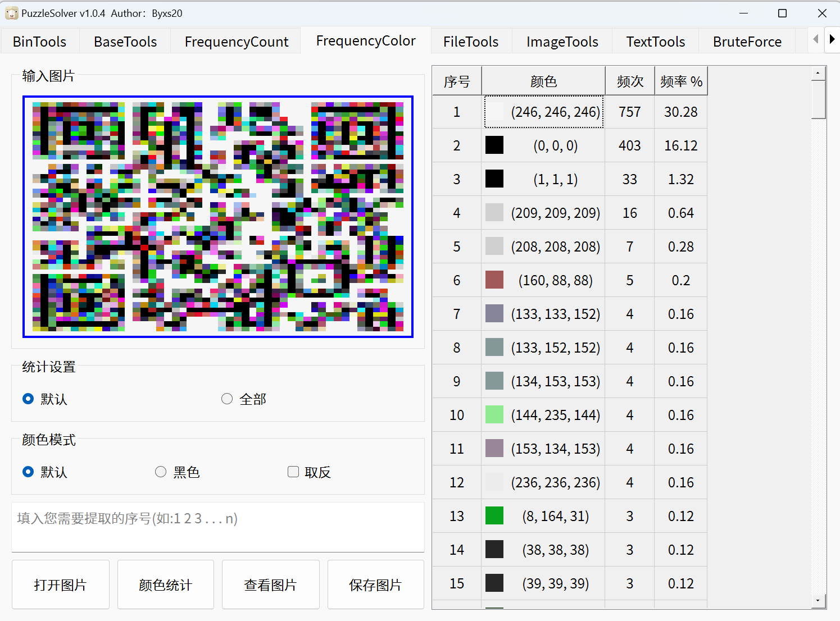840x621 pixels.
Task: Click row number 13 in 序号 column
Action: [457, 516]
